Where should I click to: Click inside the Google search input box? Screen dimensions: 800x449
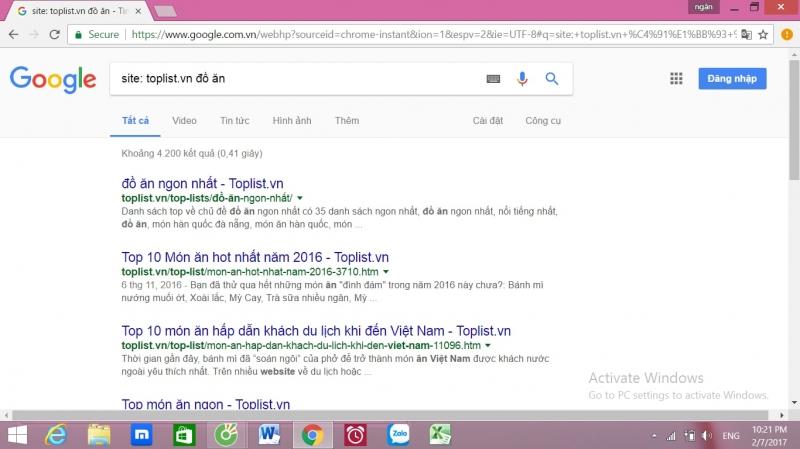click(x=300, y=78)
